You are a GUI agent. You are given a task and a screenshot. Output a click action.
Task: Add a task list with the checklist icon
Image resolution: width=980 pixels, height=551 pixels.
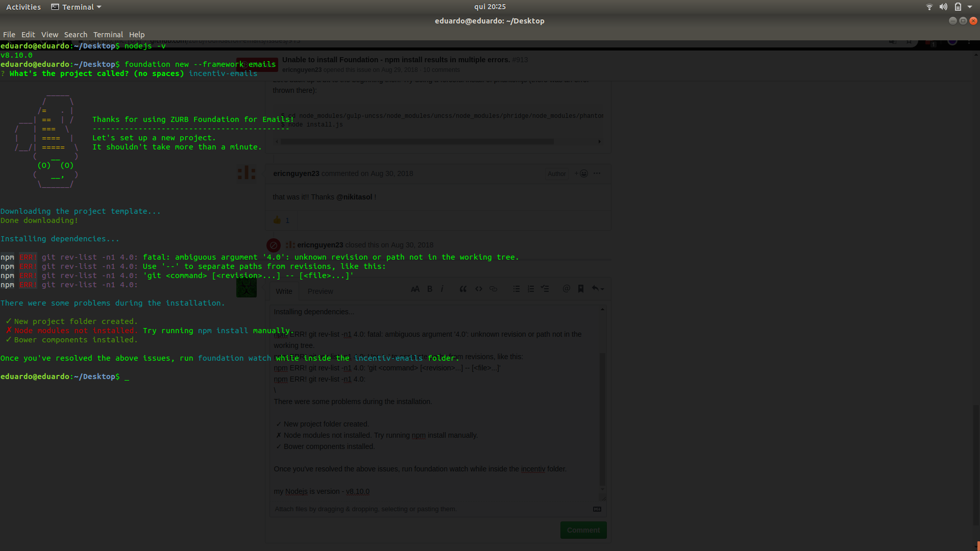(545, 289)
